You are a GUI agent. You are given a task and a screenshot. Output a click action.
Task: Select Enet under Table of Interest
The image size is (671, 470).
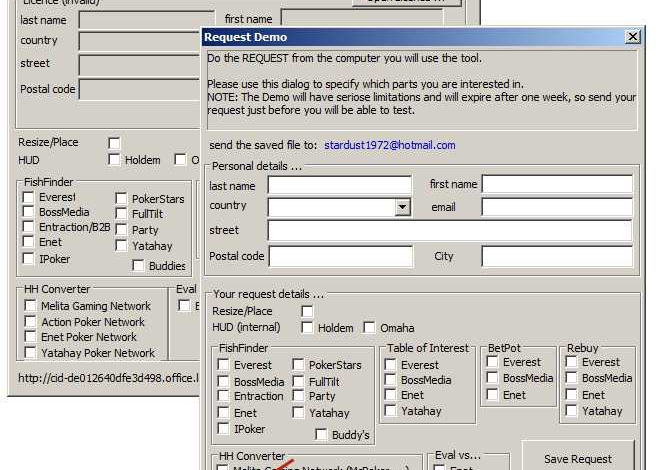pyautogui.click(x=390, y=395)
